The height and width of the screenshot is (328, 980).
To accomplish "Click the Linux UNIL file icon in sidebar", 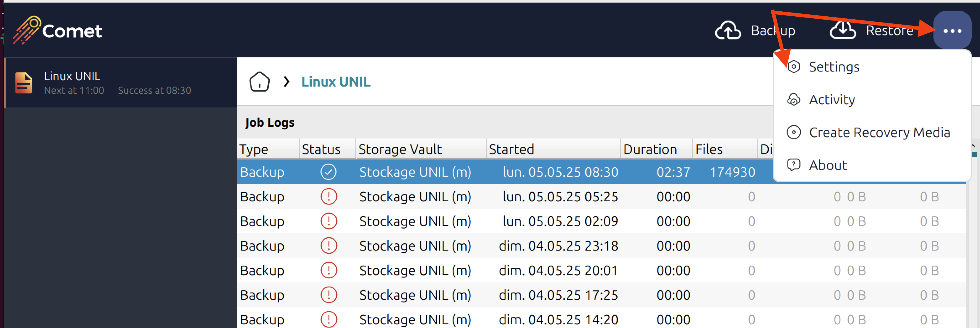I will [23, 83].
